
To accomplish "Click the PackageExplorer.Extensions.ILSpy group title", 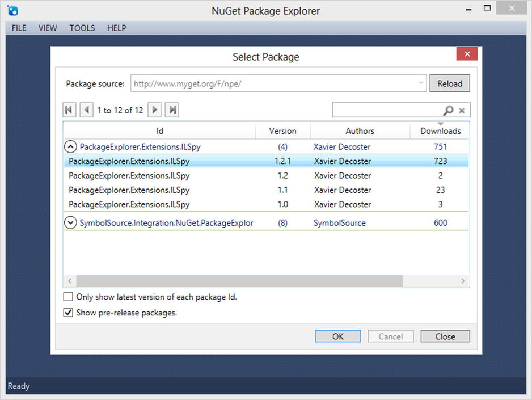I will (140, 147).
